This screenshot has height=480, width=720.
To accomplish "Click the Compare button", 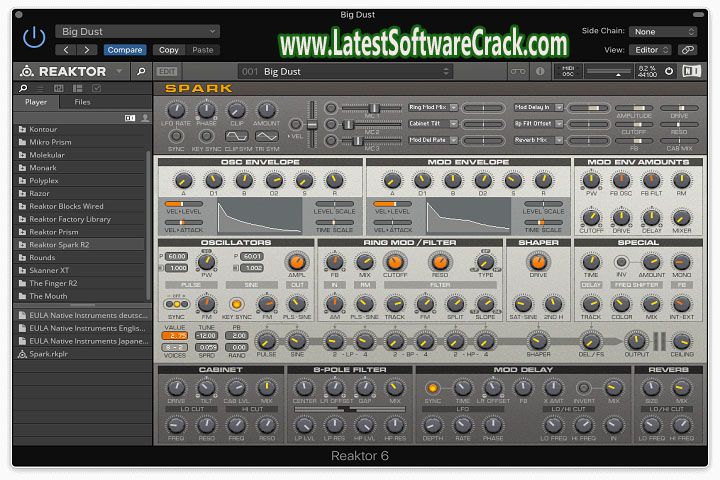I will [125, 50].
